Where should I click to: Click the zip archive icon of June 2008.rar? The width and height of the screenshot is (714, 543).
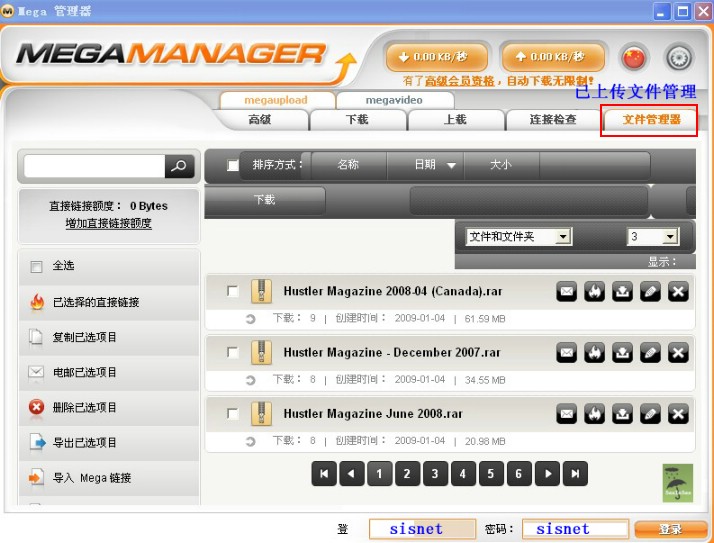(x=261, y=414)
